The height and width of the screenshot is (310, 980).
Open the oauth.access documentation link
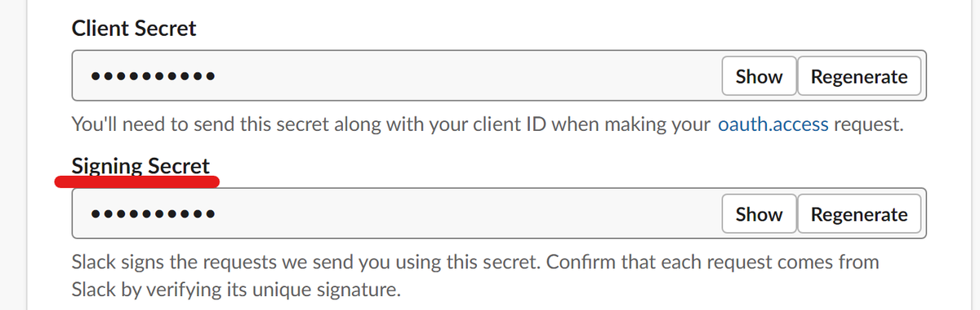(x=773, y=124)
